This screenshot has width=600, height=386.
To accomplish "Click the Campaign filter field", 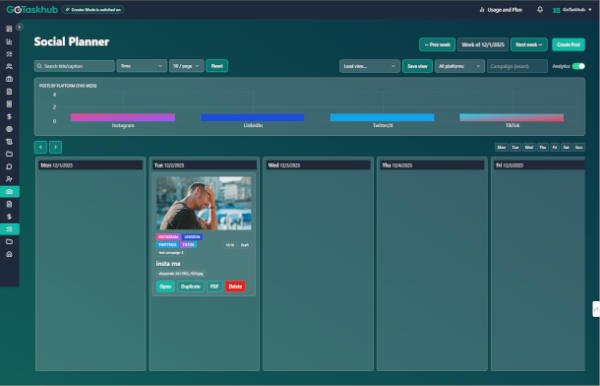I will coord(517,66).
